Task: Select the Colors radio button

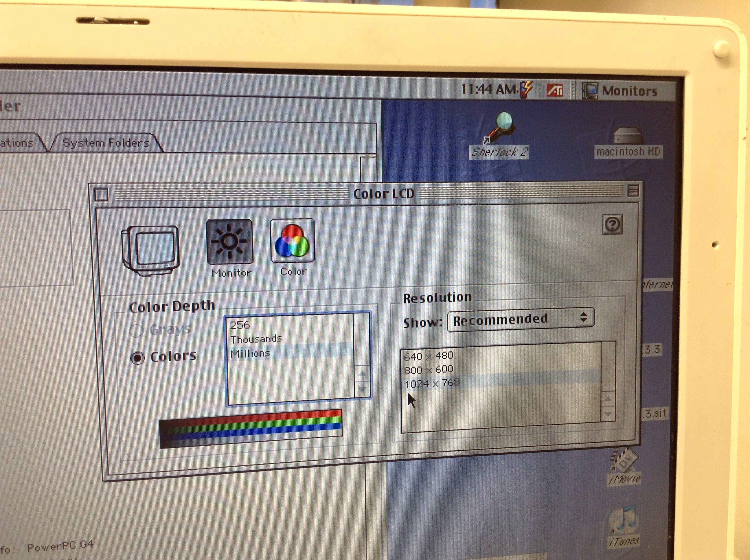Action: 137,358
